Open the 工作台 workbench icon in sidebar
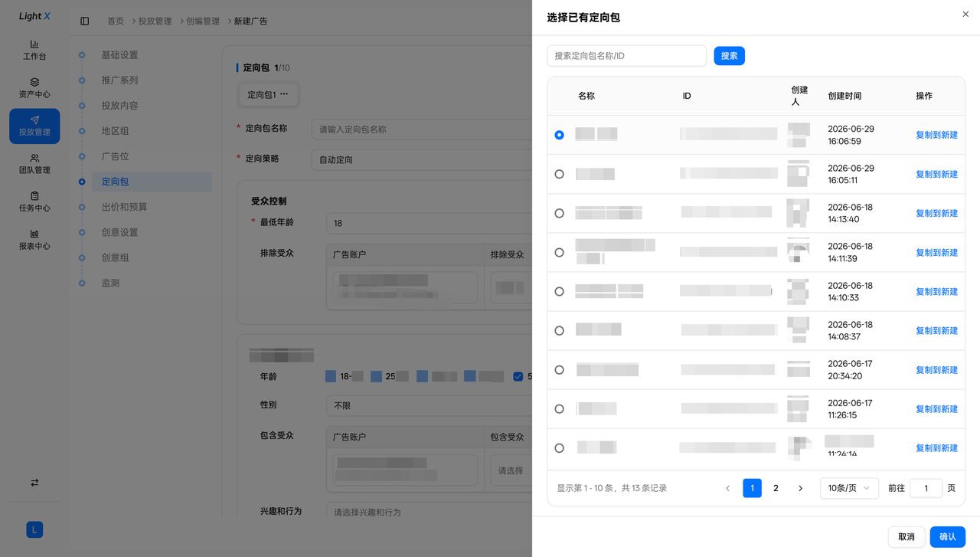 [x=34, y=44]
